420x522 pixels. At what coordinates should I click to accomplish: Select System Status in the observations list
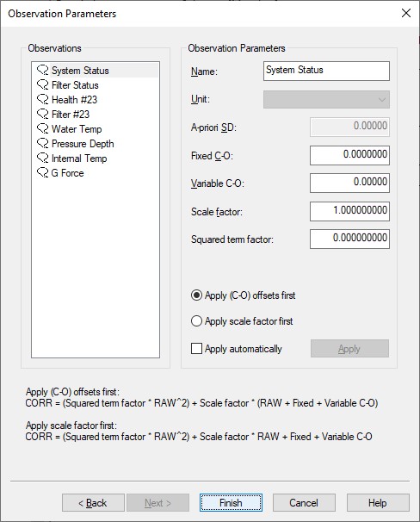point(80,71)
